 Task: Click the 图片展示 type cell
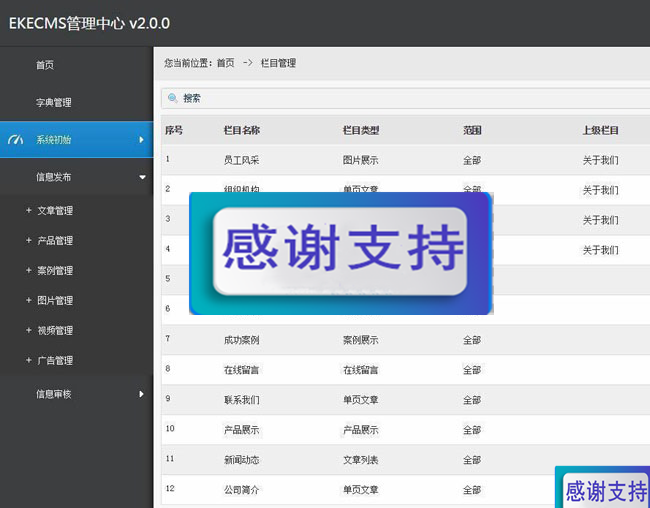point(361,160)
